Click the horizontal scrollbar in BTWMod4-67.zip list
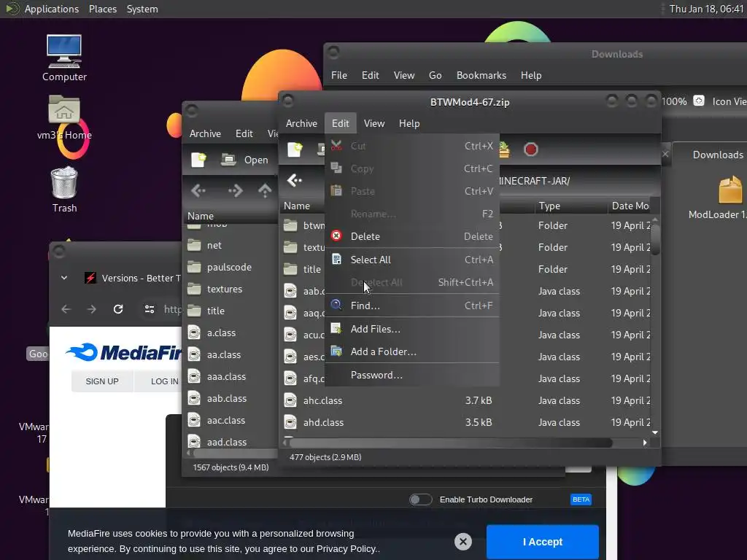This screenshot has width=747, height=560. [450, 443]
